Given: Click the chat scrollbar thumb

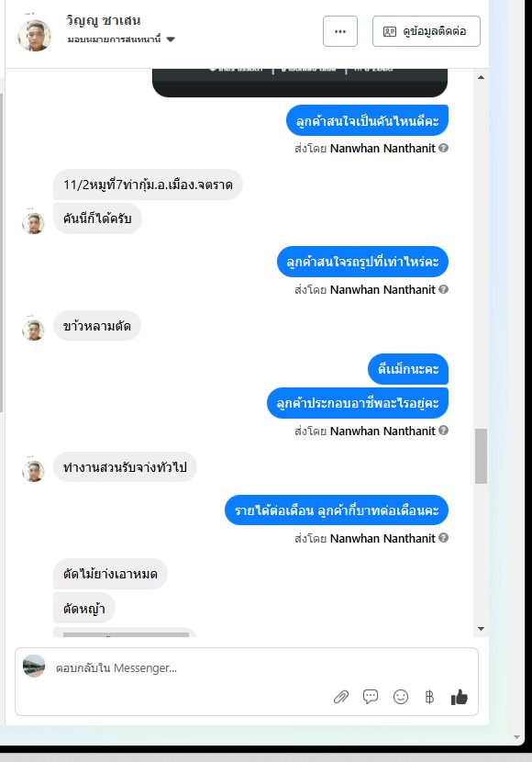Looking at the screenshot, I should click(481, 456).
